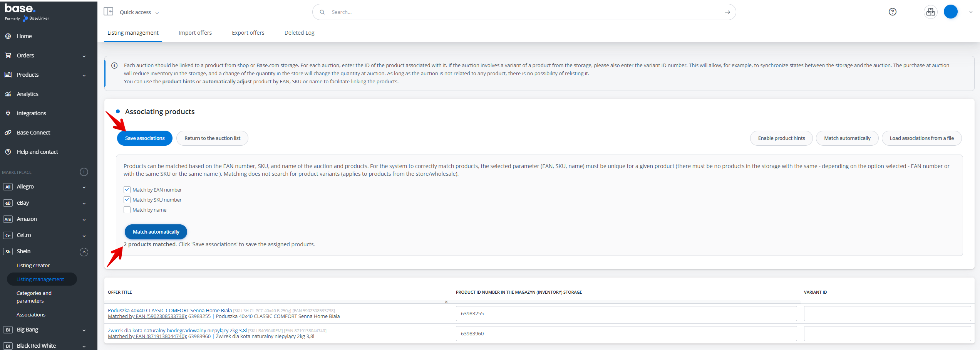Switch to the Import offers tab
This screenshot has height=350, width=980.
[195, 33]
